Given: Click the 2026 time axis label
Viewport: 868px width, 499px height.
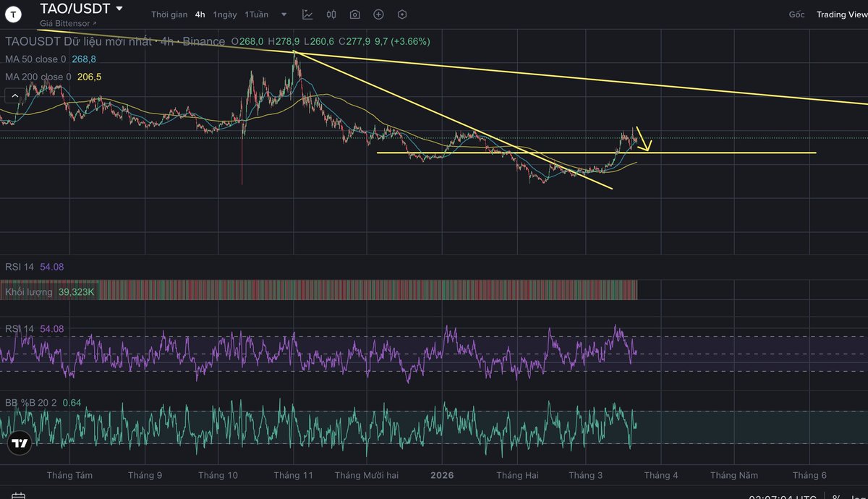Looking at the screenshot, I should (442, 475).
